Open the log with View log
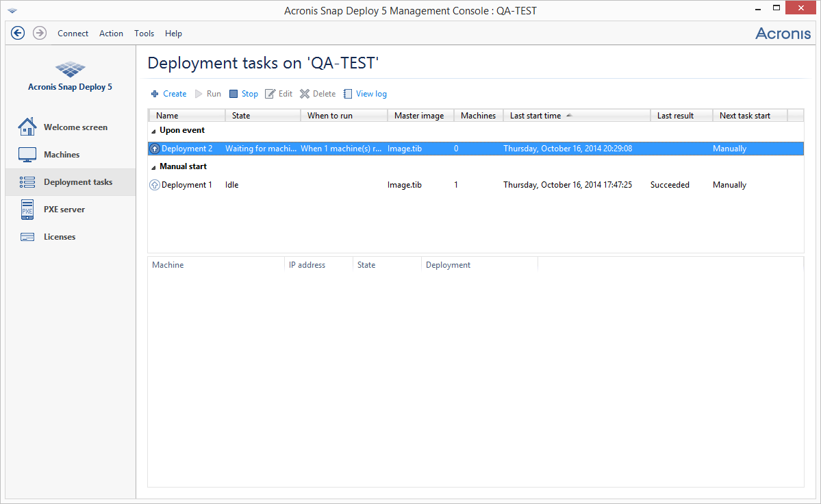This screenshot has width=821, height=504. (365, 93)
